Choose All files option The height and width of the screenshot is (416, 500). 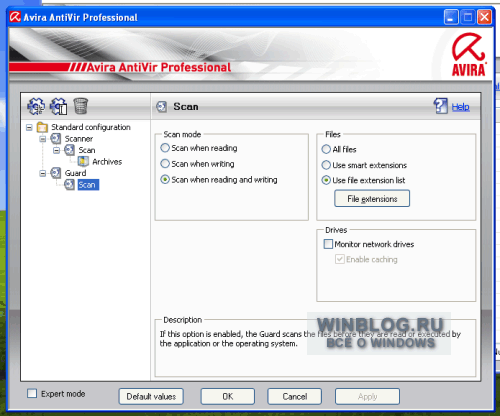(326, 149)
